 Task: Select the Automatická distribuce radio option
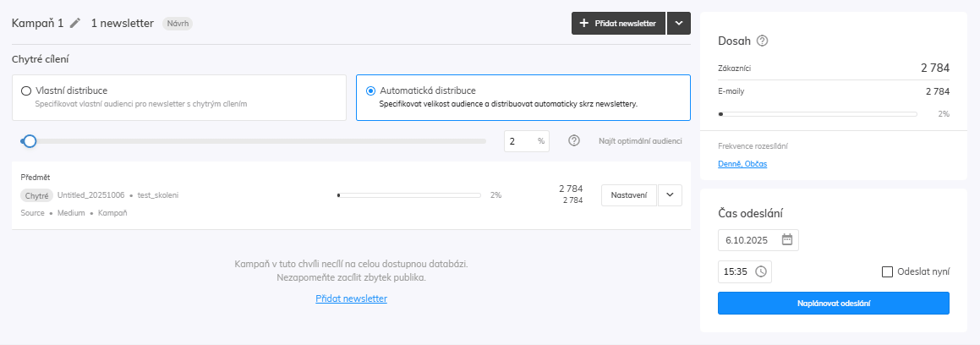pyautogui.click(x=371, y=90)
